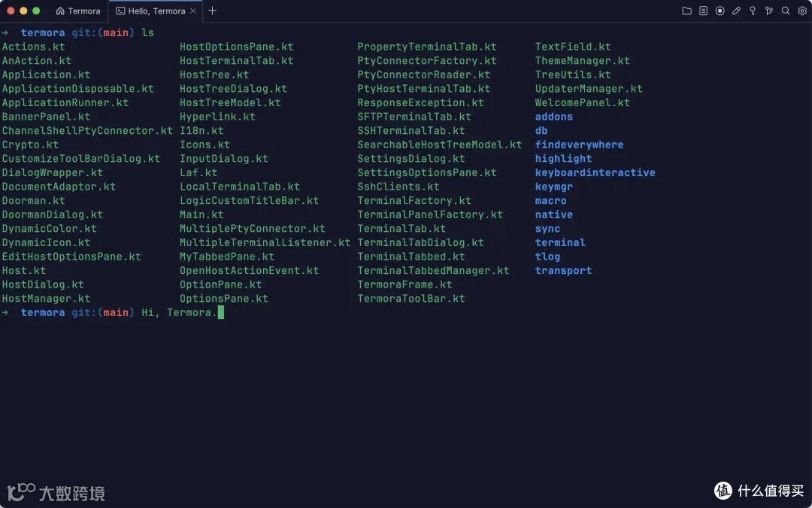
Task: Click CustomizeToolBarDialog.kt file name
Action: click(81, 159)
